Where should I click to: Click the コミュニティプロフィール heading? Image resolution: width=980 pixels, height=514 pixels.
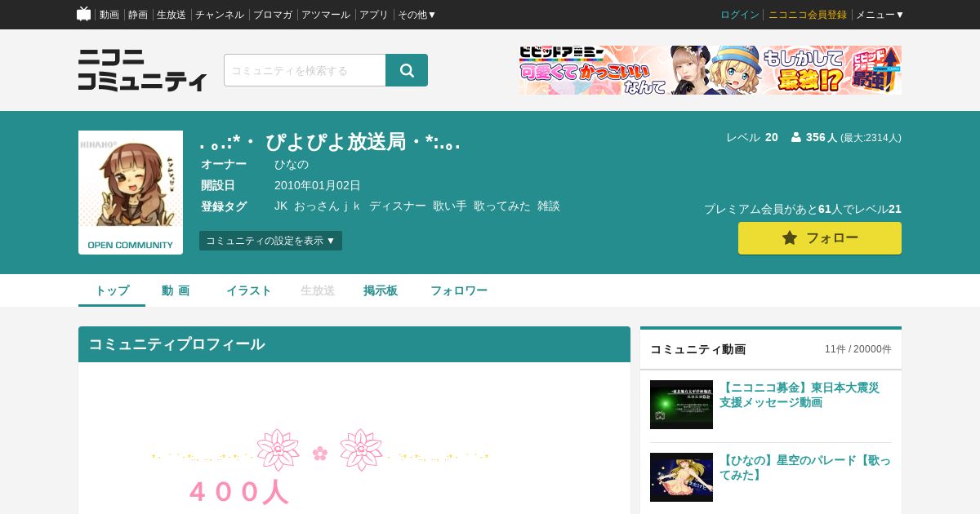point(176,344)
